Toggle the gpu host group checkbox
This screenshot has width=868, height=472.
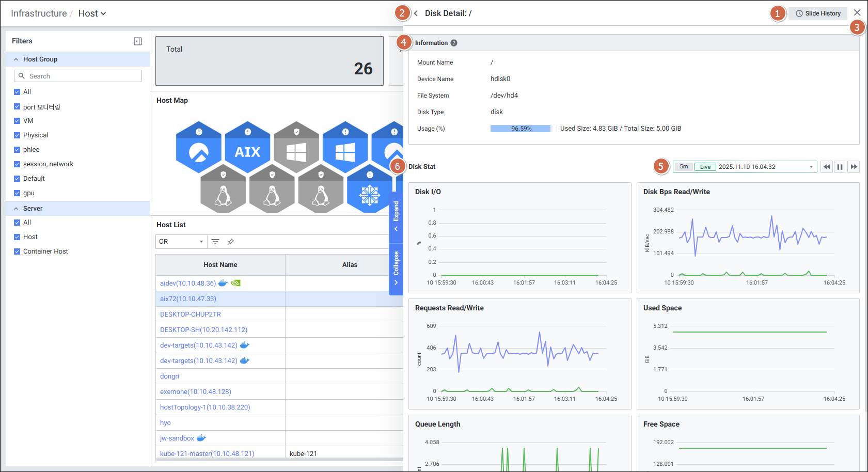pos(17,193)
